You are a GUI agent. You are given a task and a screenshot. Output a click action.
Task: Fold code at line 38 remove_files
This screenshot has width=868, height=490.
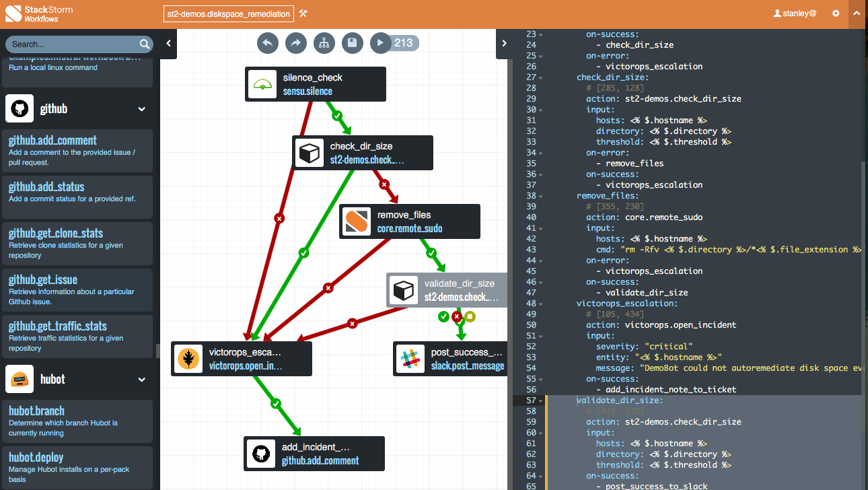click(541, 195)
